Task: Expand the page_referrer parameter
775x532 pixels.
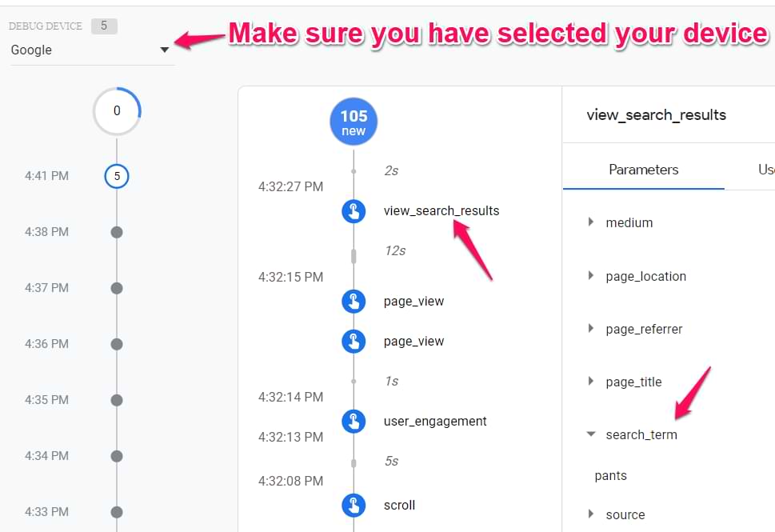Action: (x=590, y=328)
